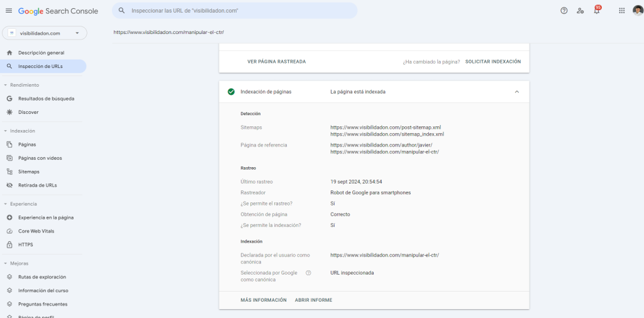Click SOLICITAR INDEXACIÓN
This screenshot has width=644, height=318.
492,62
